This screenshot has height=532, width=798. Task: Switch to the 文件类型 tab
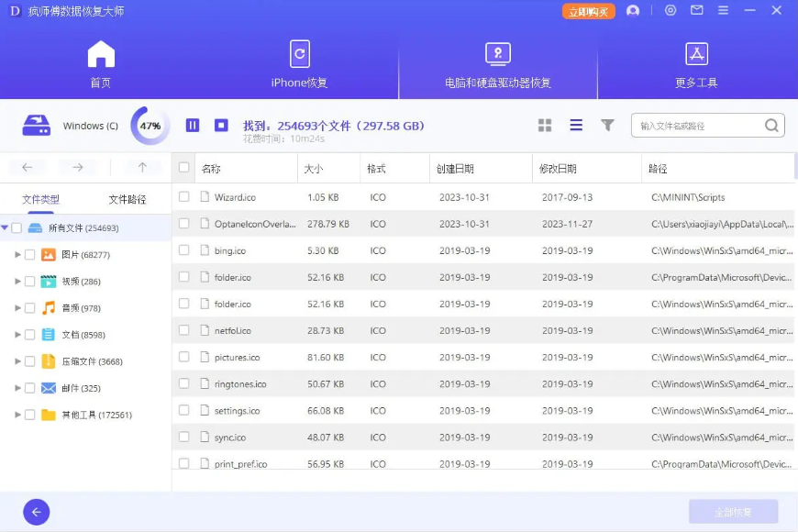click(x=40, y=199)
